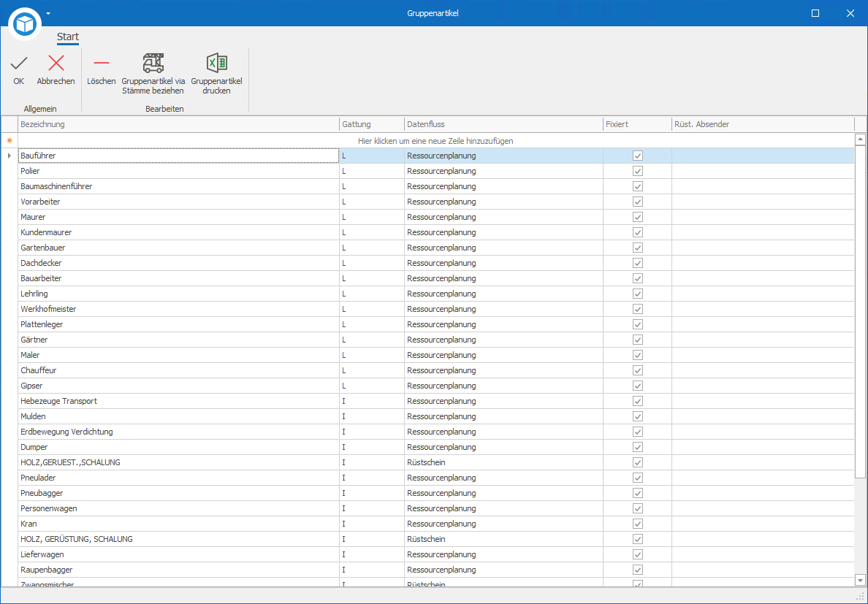868x604 pixels.
Task: Toggle Fixiert checkbox for Lehrling
Action: (x=638, y=294)
